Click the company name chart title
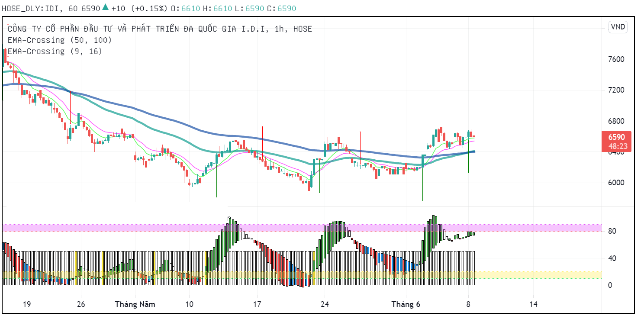Viewport: 644px width, 319px height. 160,29
